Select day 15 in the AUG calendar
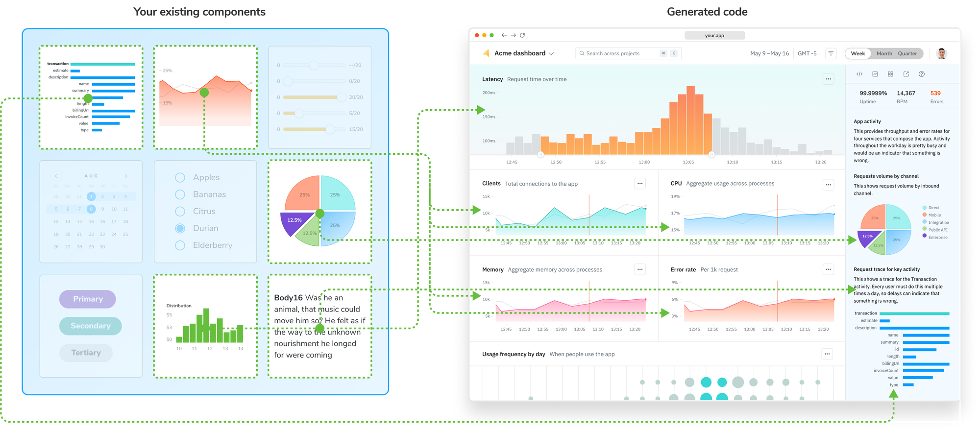980x432 pixels. [x=91, y=222]
